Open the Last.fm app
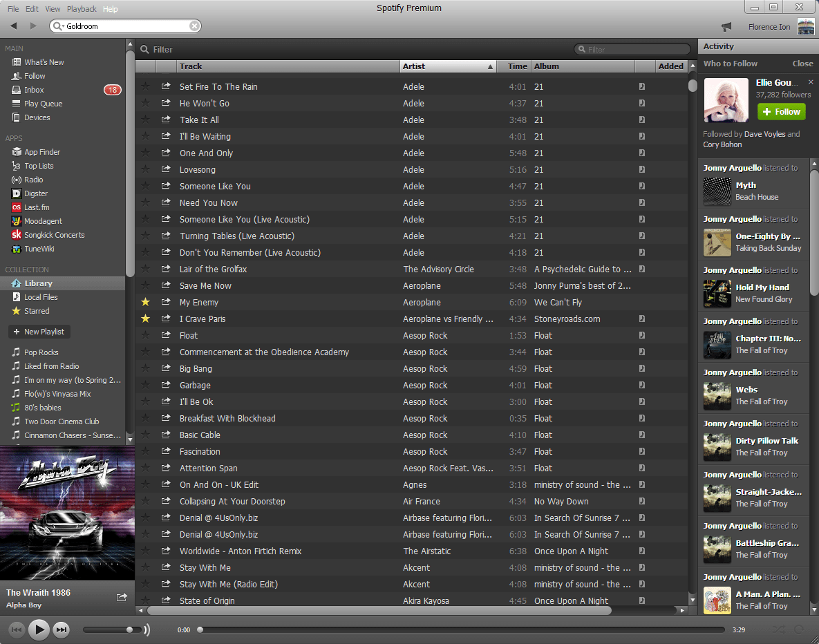Screen dimensions: 819x644 pos(37,207)
